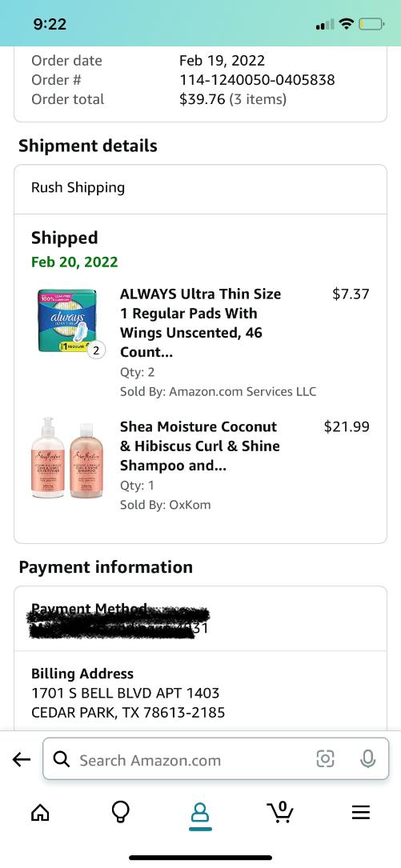Screen dimensions: 401x868
Task: Tap the Rush Shipping row
Action: 200,189
